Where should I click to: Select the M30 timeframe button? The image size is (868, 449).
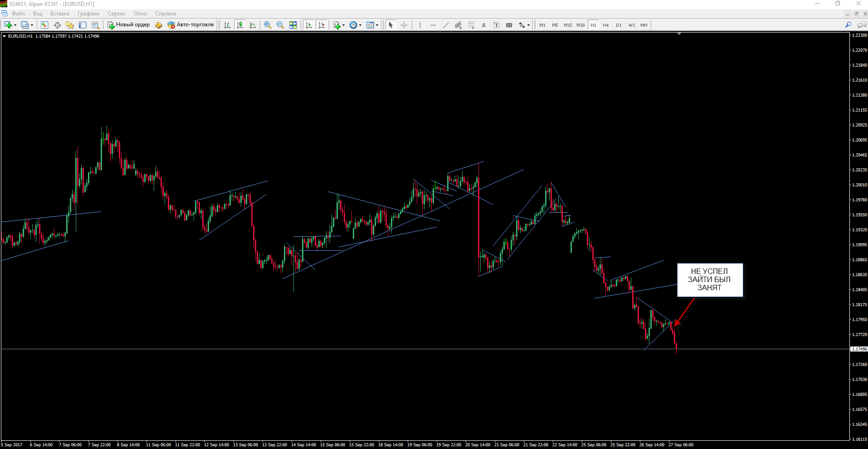click(580, 25)
